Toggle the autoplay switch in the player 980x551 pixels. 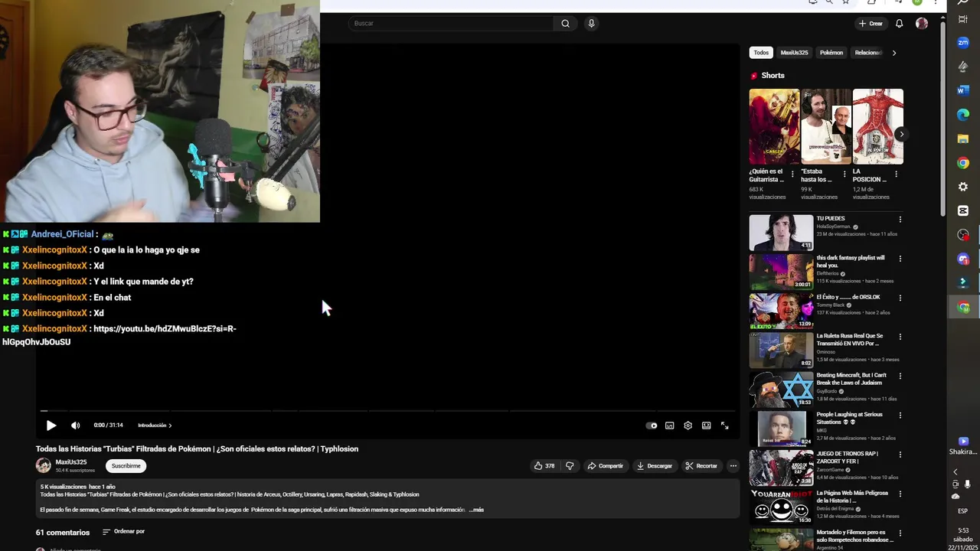[652, 425]
